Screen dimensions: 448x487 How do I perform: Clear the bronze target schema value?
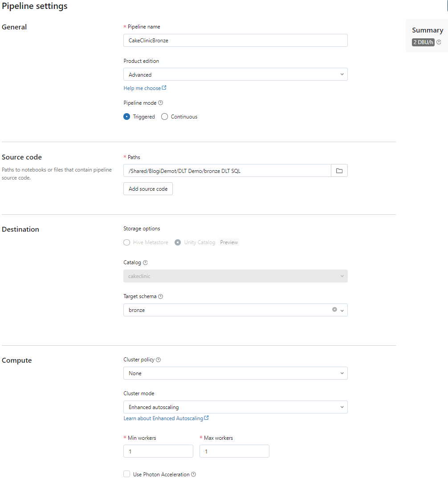pyautogui.click(x=334, y=310)
